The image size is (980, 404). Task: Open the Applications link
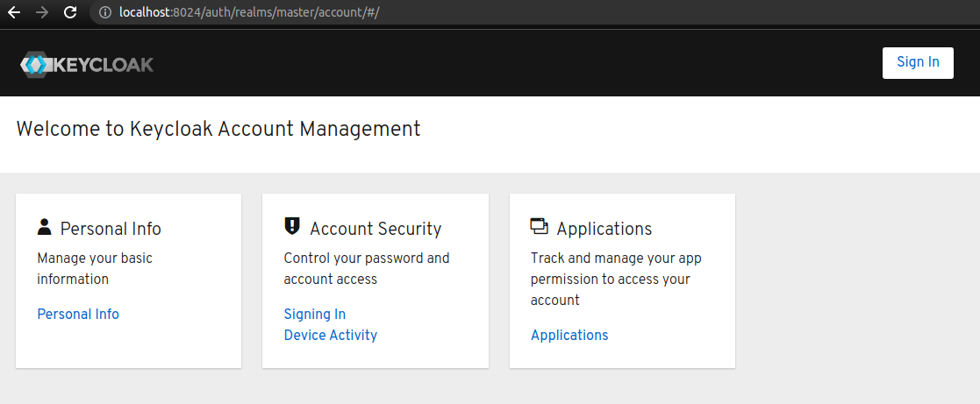tap(569, 336)
